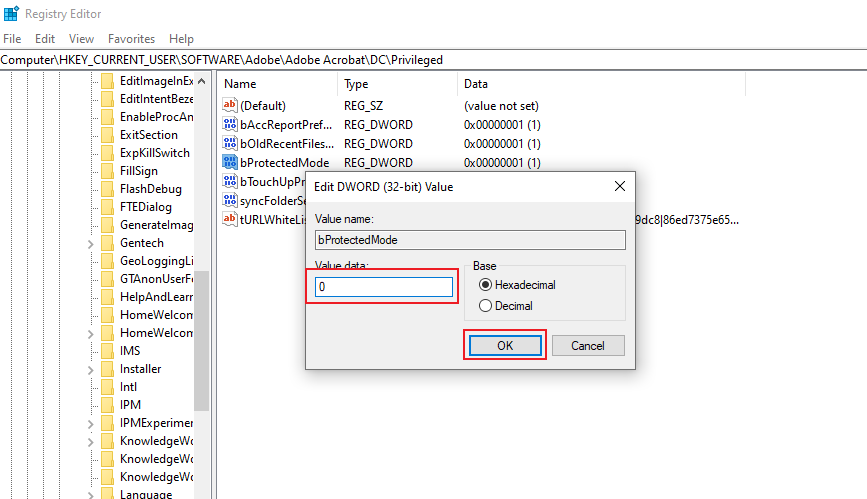Click bAccReportPref data 0x00000001 (1)
Image resolution: width=867 pixels, height=499 pixels.
(502, 124)
